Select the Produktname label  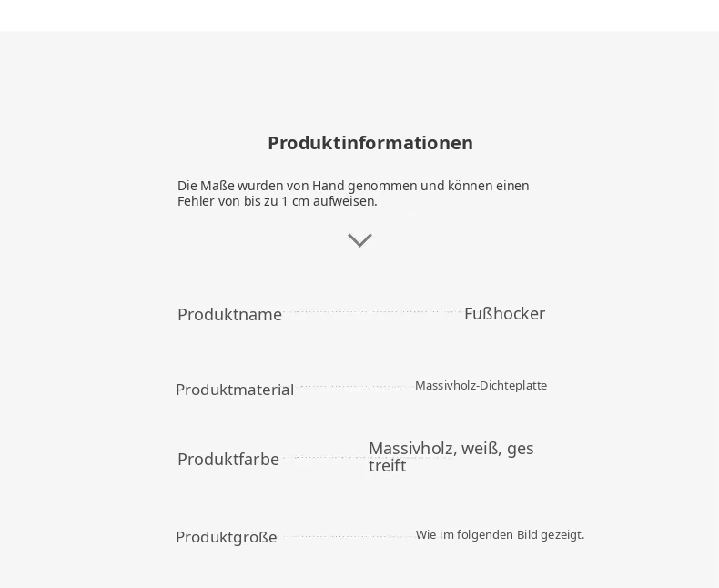pyautogui.click(x=229, y=315)
